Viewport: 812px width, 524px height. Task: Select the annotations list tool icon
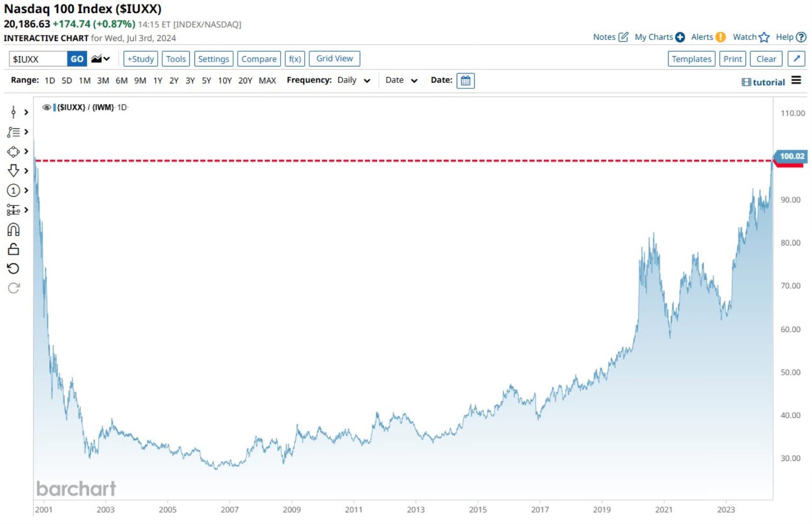point(13,132)
